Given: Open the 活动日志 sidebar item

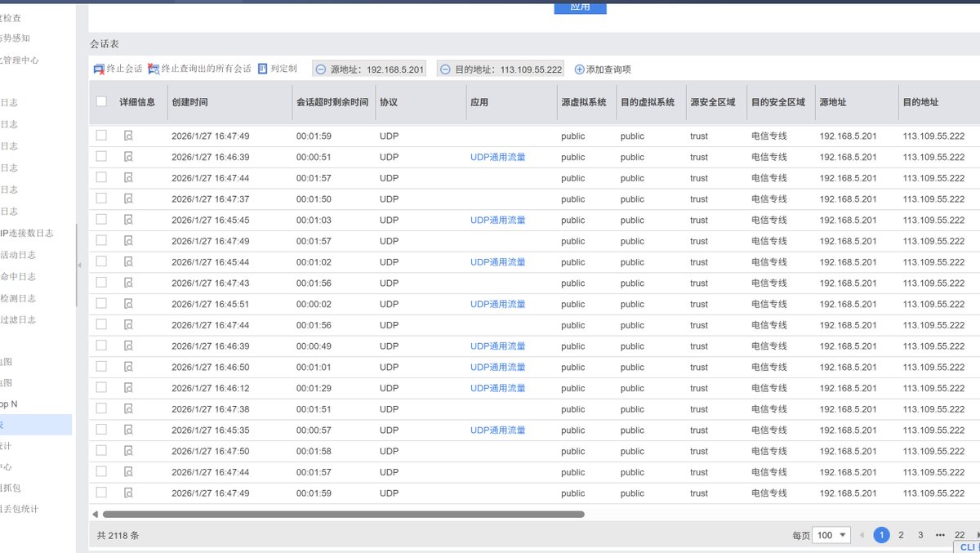Looking at the screenshot, I should pyautogui.click(x=18, y=255).
